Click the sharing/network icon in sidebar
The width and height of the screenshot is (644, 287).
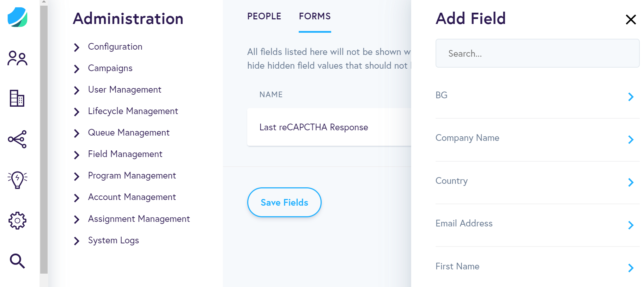click(17, 139)
